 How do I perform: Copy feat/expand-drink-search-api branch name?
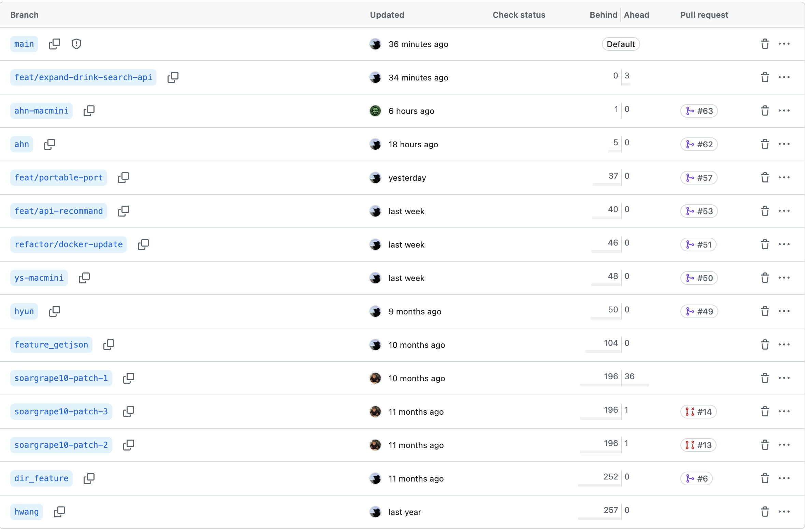click(x=173, y=77)
